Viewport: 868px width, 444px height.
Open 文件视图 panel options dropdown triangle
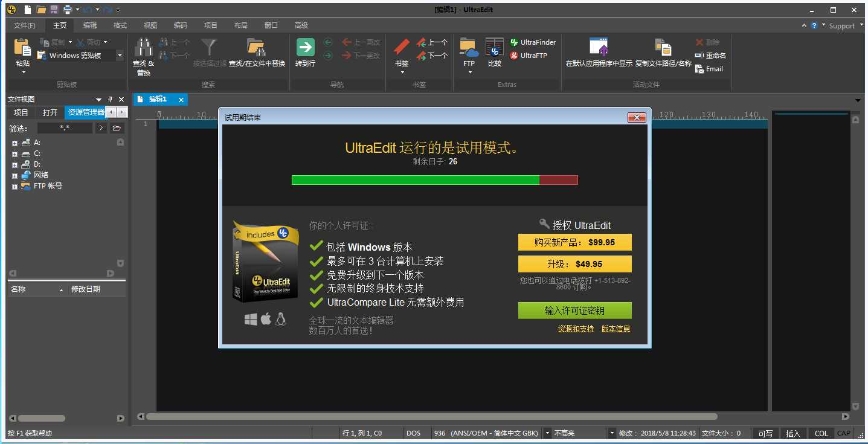98,100
